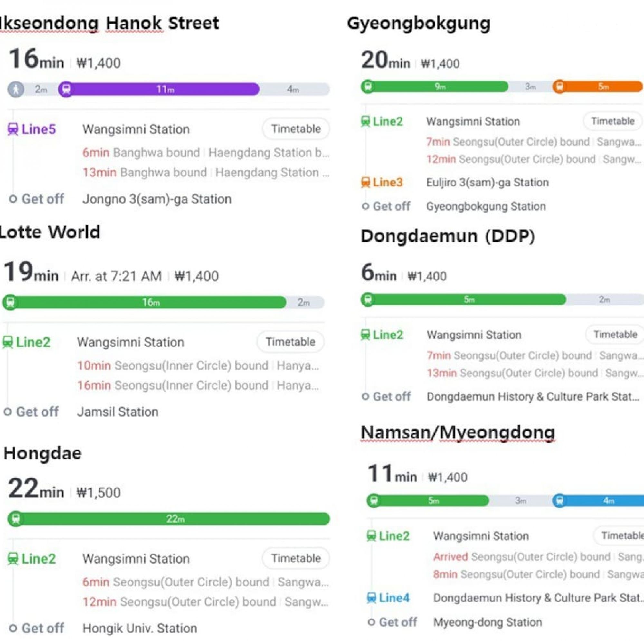Viewport: 644px width, 644px height.
Task: Open Timetable for Dongdaemun DDP route
Action: pyautogui.click(x=615, y=334)
